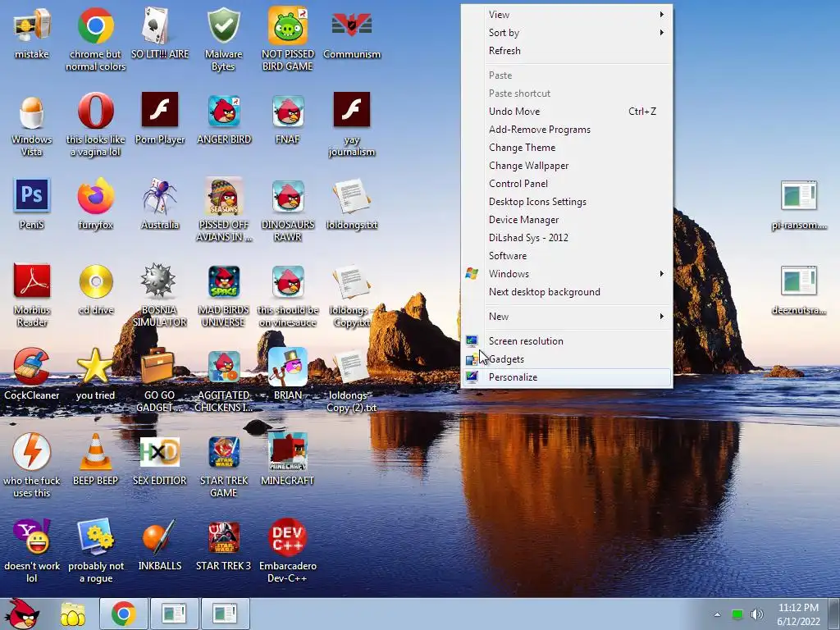Select the deeznutsra file icon
The height and width of the screenshot is (630, 840).
799,290
